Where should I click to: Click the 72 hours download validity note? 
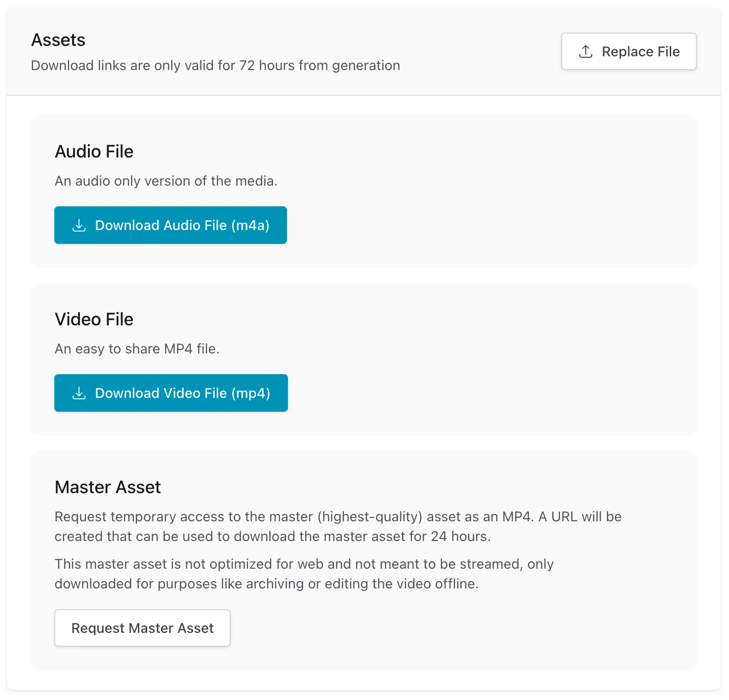215,66
